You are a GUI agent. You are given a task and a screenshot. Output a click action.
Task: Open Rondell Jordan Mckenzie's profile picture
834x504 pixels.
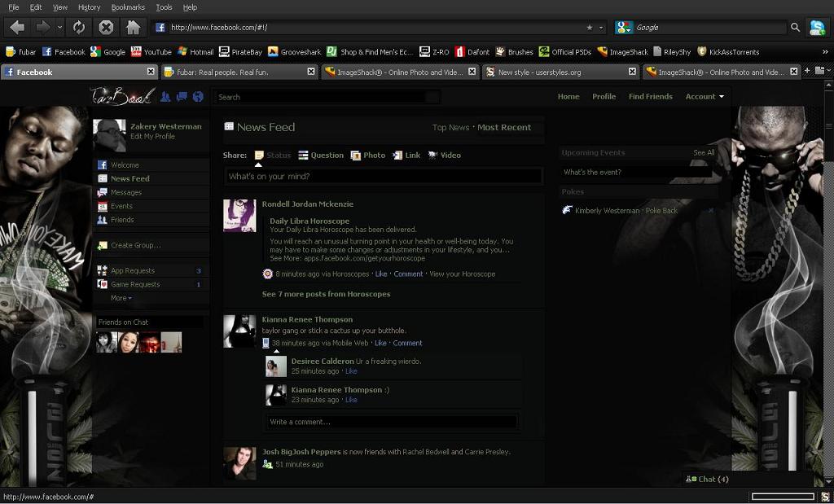[239, 215]
